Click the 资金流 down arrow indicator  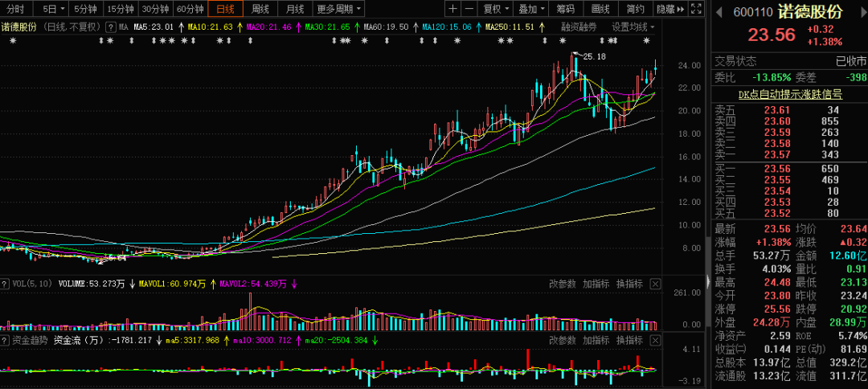(159, 340)
